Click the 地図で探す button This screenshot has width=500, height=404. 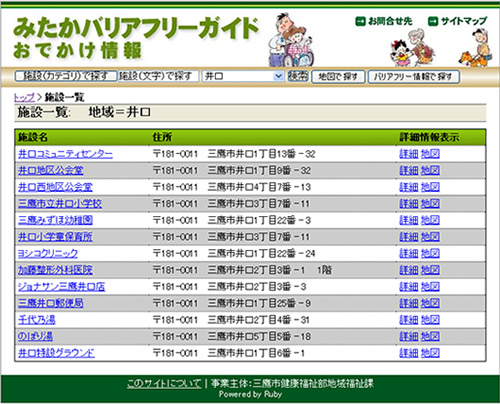click(x=338, y=77)
